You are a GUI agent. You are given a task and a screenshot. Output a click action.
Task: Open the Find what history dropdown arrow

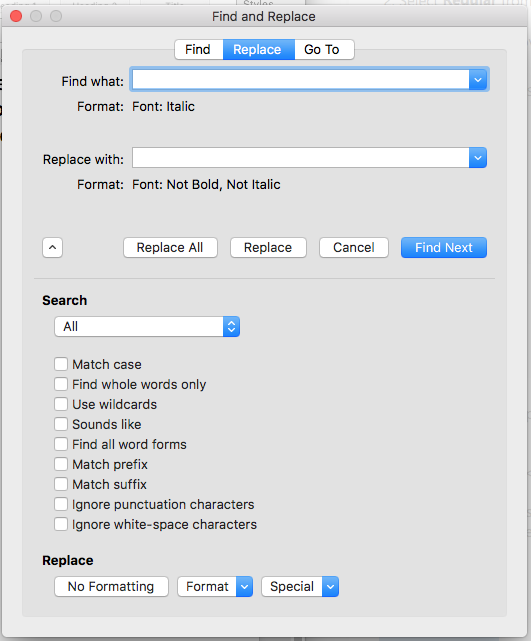(477, 80)
